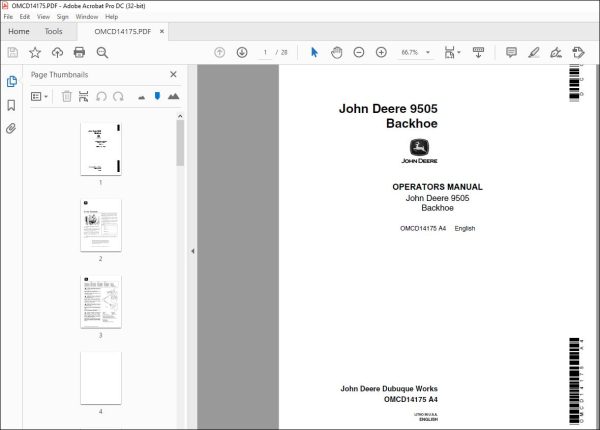The image size is (600, 430).
Task: Add a comment sticky note
Action: 511,52
